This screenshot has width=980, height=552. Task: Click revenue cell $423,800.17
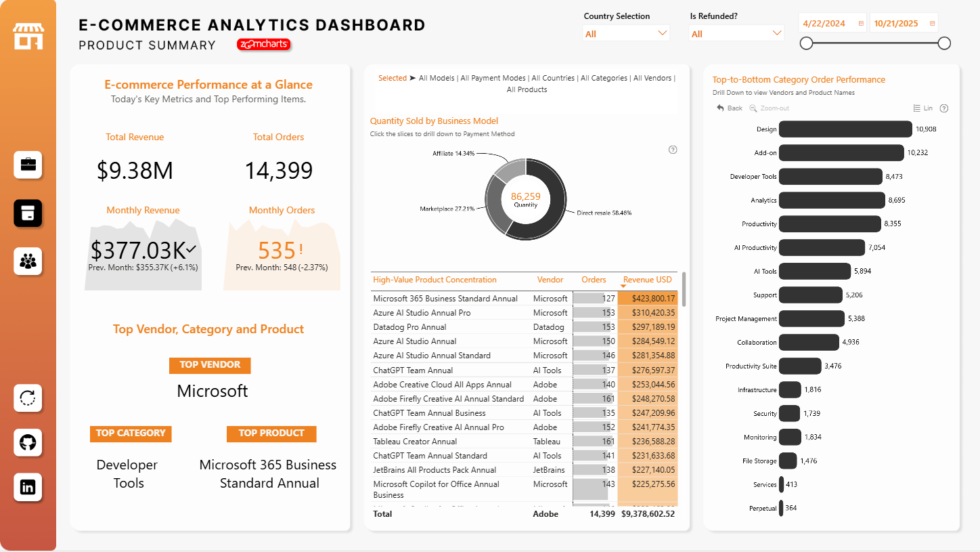click(648, 299)
